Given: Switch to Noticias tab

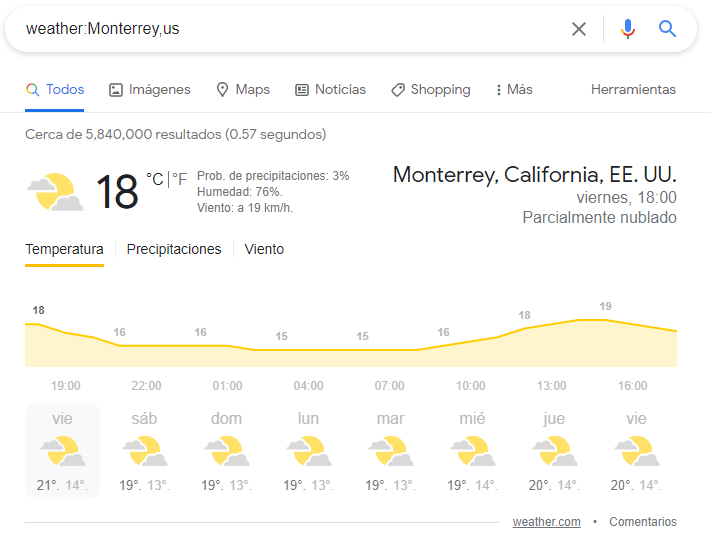Looking at the screenshot, I should point(331,89).
